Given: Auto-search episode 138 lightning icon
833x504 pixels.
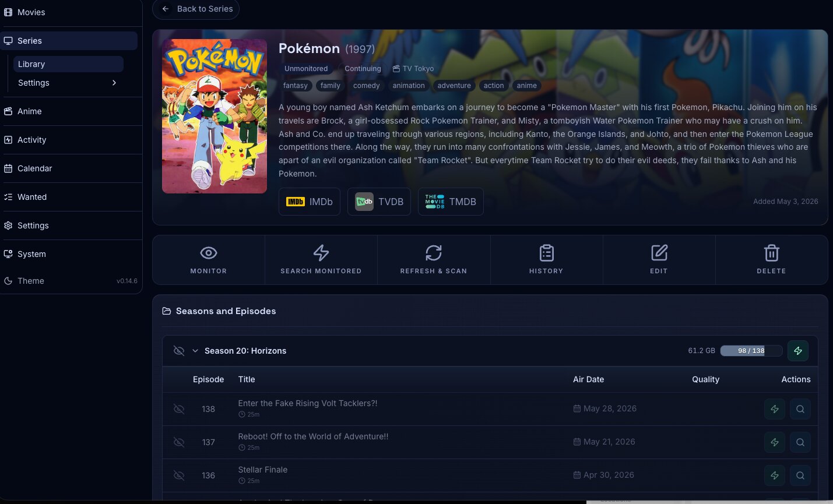Looking at the screenshot, I should [x=775, y=409].
